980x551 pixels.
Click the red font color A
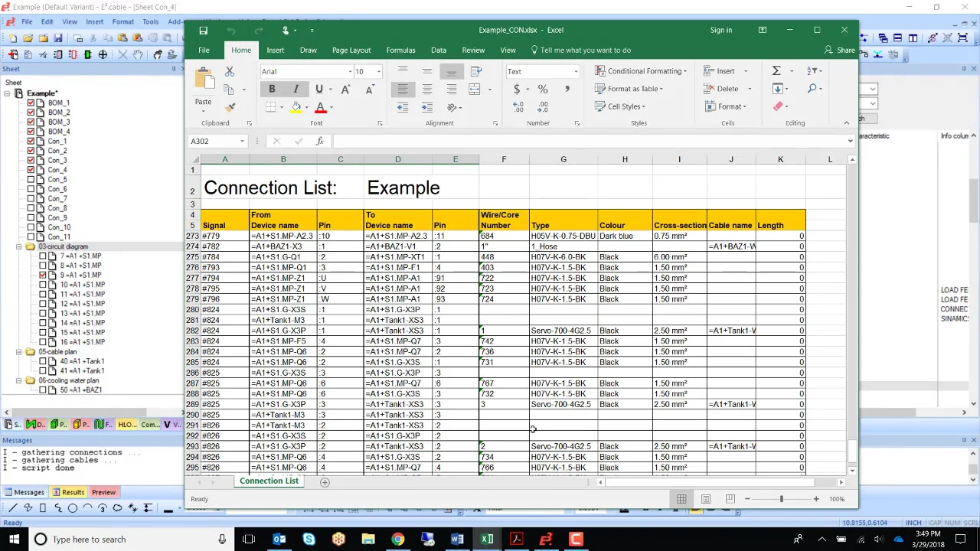point(320,108)
